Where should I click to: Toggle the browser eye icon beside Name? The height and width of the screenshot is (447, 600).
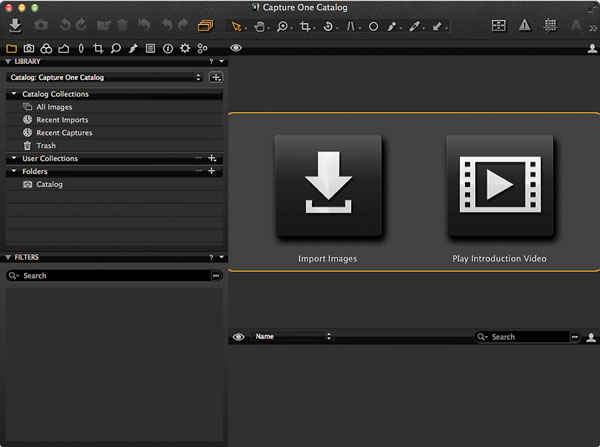click(238, 337)
